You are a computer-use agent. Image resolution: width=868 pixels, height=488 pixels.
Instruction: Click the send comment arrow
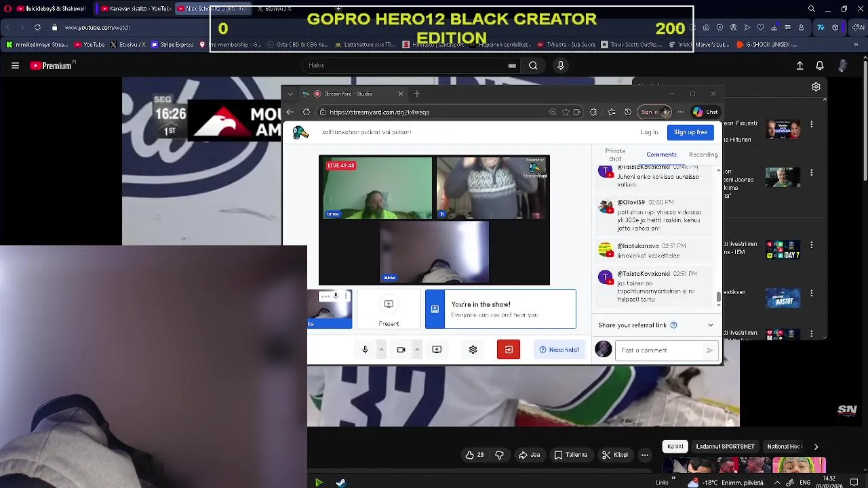pyautogui.click(x=710, y=350)
